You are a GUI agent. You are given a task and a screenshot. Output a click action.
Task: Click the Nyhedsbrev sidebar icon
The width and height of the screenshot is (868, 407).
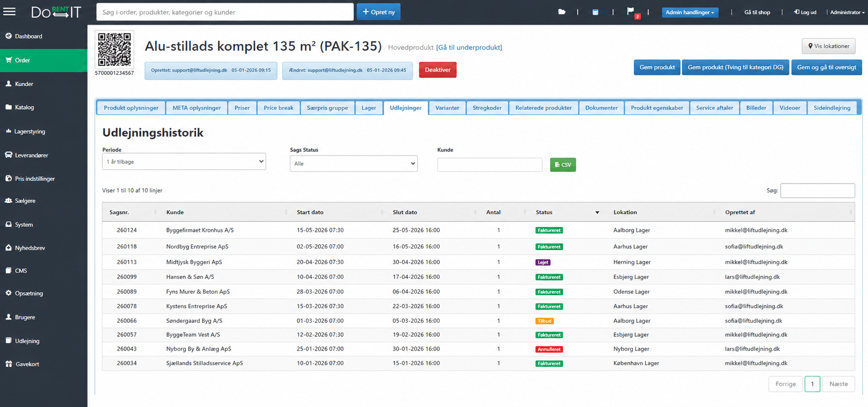click(x=9, y=248)
